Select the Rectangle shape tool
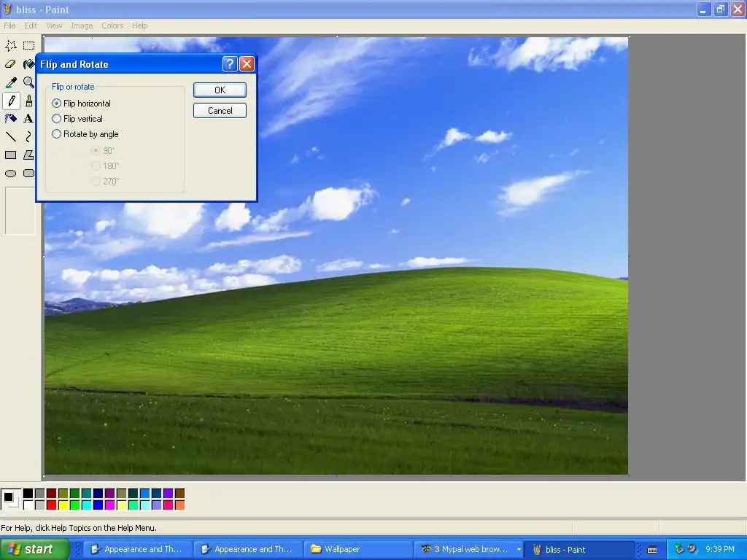Viewport: 747px width, 560px height. coord(10,155)
